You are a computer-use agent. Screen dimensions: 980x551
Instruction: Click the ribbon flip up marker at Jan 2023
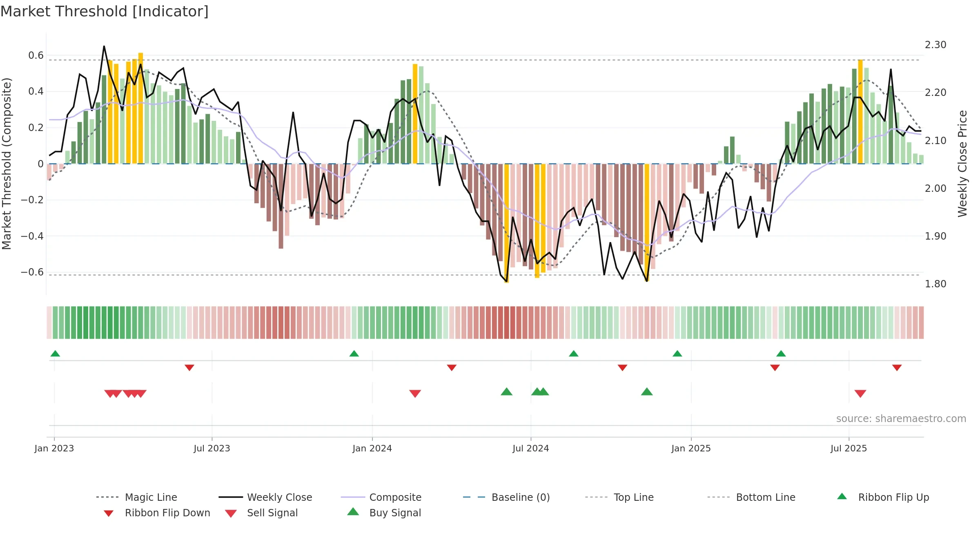point(55,353)
